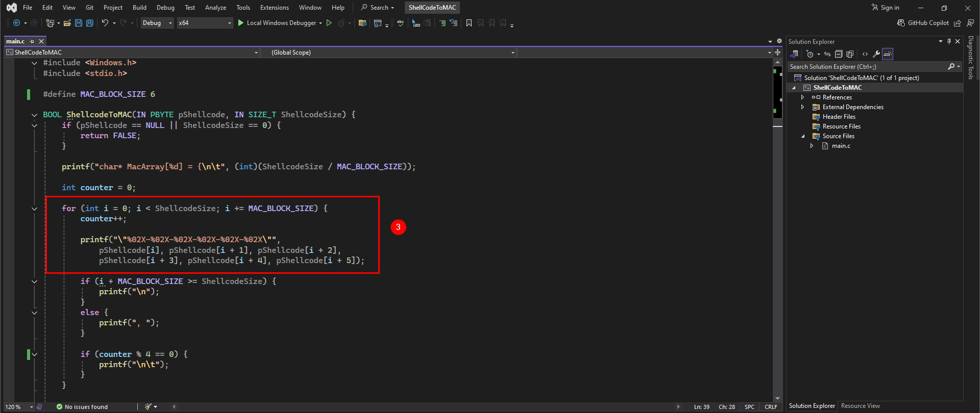
Task: Click the Show All Files icon in Solution Explorer
Action: 850,54
